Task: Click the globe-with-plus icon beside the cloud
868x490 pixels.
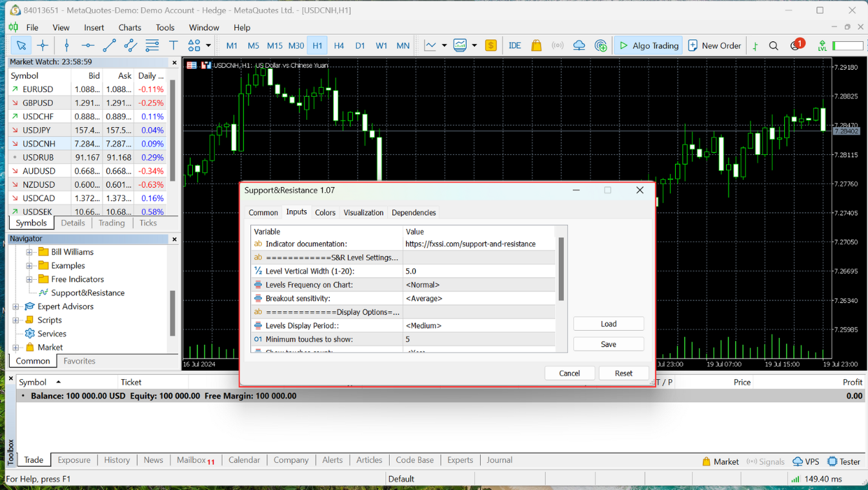Action: [x=601, y=45]
